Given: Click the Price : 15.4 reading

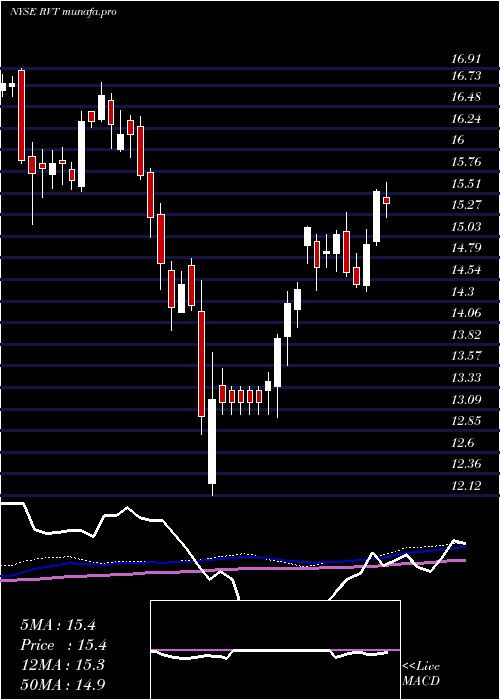Looking at the screenshot, I should tap(63, 645).
